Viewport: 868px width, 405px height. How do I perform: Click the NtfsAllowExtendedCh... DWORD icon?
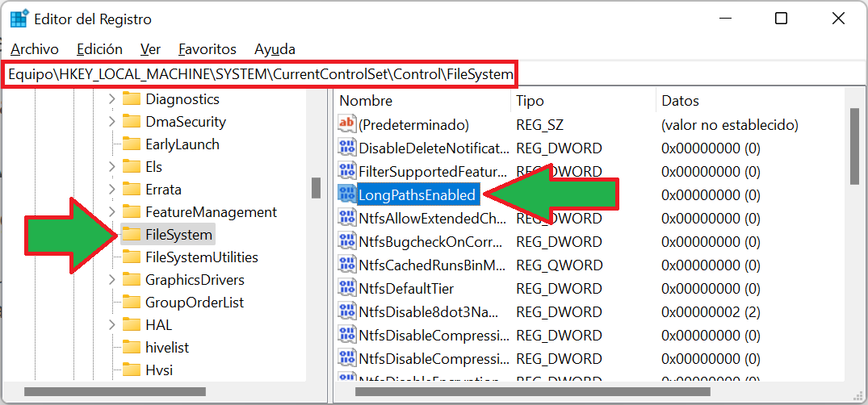pos(346,218)
